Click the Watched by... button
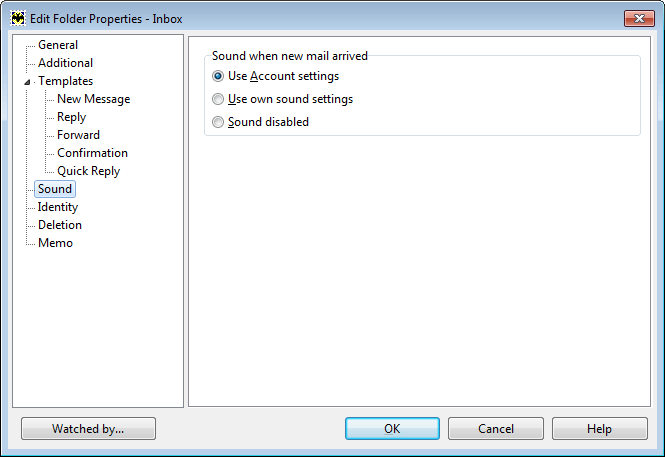 click(88, 429)
